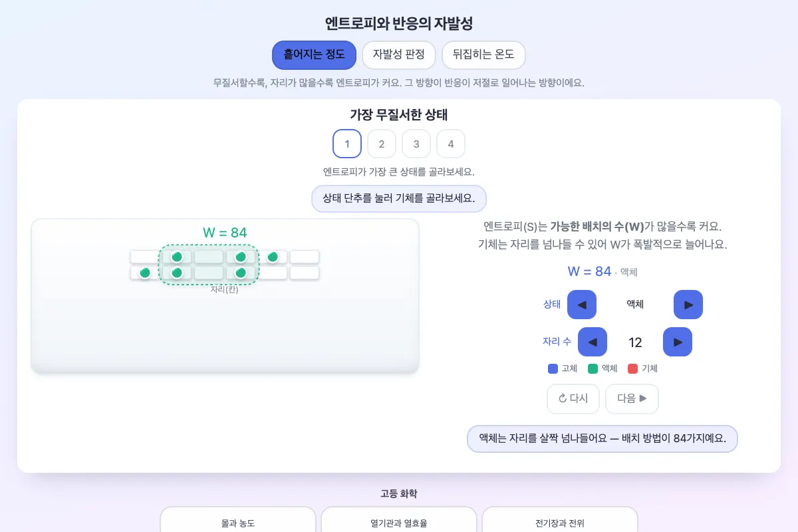Viewport: 798px width, 532px height.
Task: Open the 전기장과 전위 lesson link
Action: tap(560, 522)
